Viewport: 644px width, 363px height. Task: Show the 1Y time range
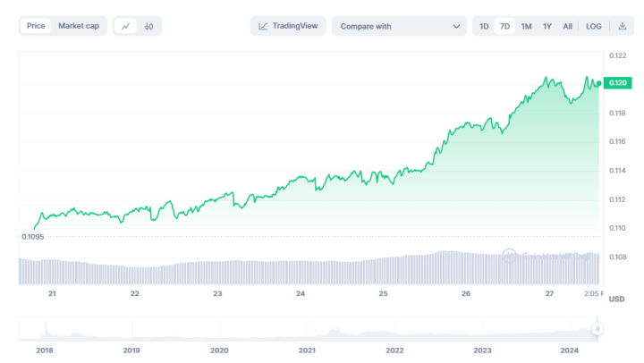(x=547, y=26)
